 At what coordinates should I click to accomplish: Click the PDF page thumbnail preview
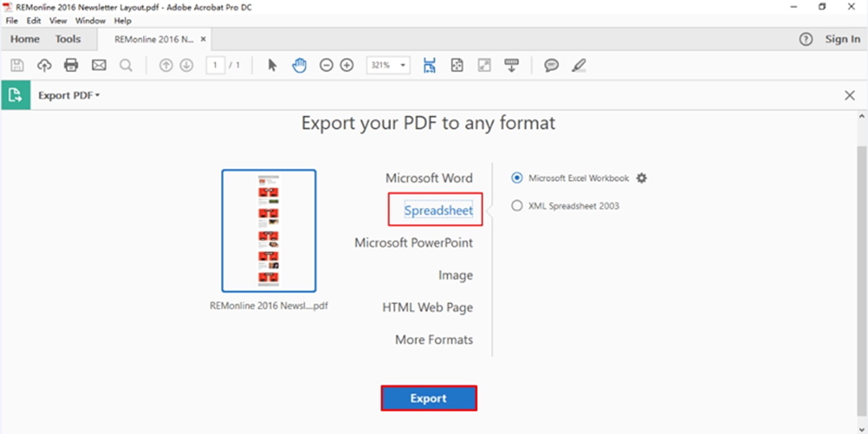tap(269, 231)
